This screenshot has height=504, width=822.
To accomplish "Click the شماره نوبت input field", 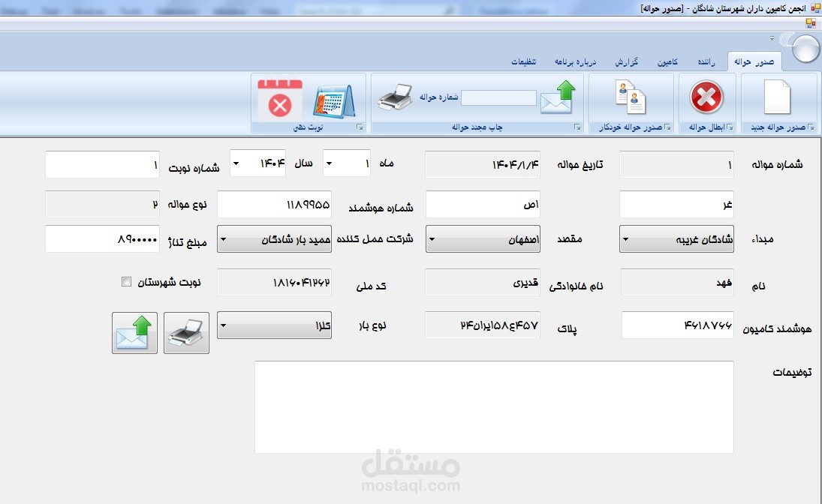I will click(x=102, y=164).
